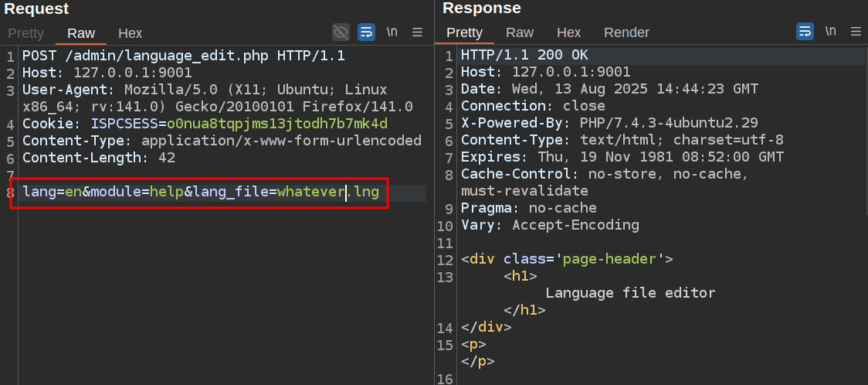
Task: Open the Request panel hamburger options menu
Action: [x=417, y=32]
